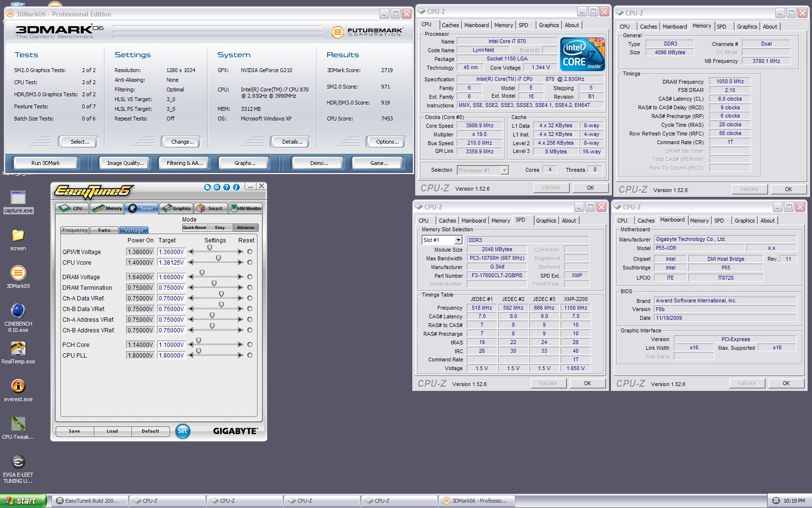The image size is (812, 508).
Task: Select reset radio for Ch-A Address VRef
Action: 250,319
